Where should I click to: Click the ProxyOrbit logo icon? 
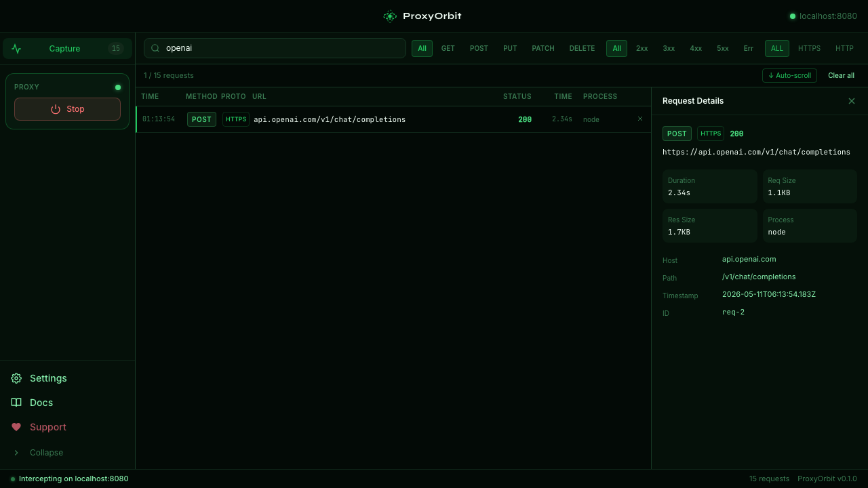click(390, 16)
